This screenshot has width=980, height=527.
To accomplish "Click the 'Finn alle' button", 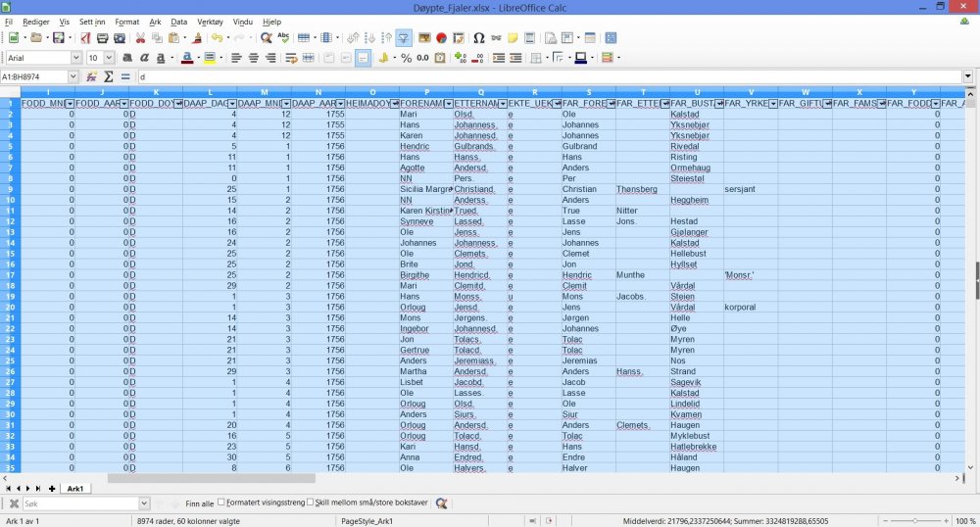I will tap(199, 503).
